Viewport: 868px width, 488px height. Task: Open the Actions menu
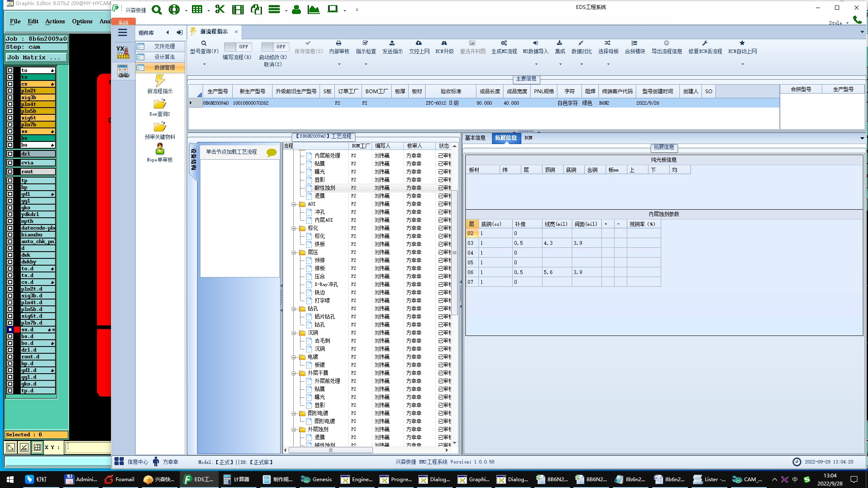[x=55, y=21]
